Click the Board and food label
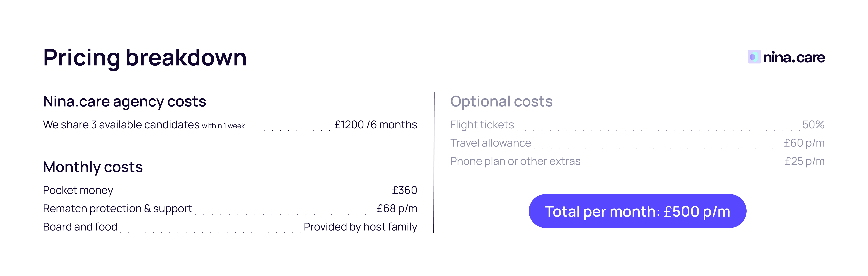868x276 pixels. 80,227
